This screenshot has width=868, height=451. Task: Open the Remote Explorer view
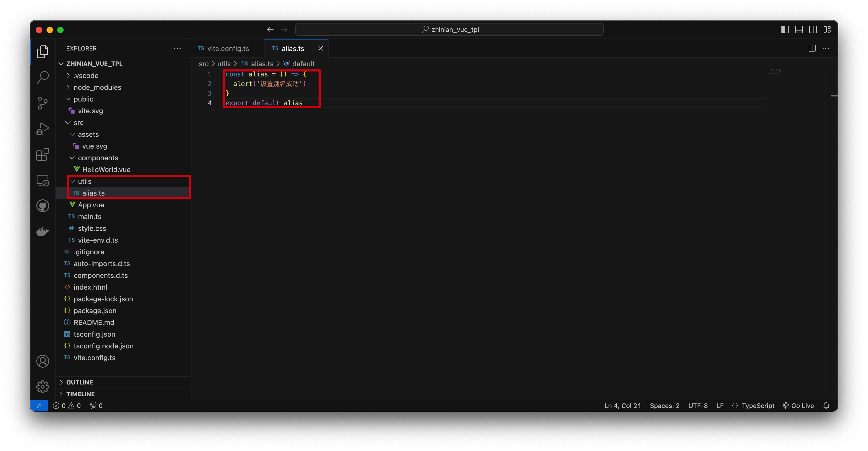click(42, 180)
